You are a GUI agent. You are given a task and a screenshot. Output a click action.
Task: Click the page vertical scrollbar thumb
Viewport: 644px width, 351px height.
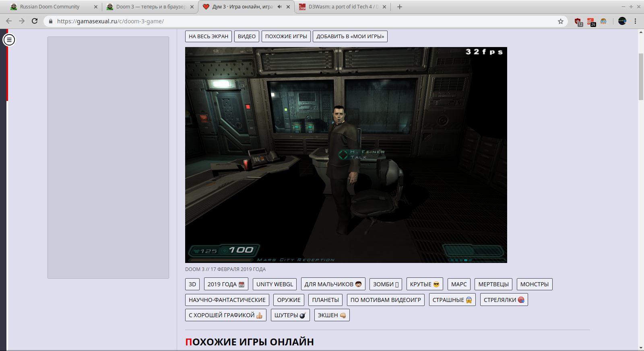(641, 76)
